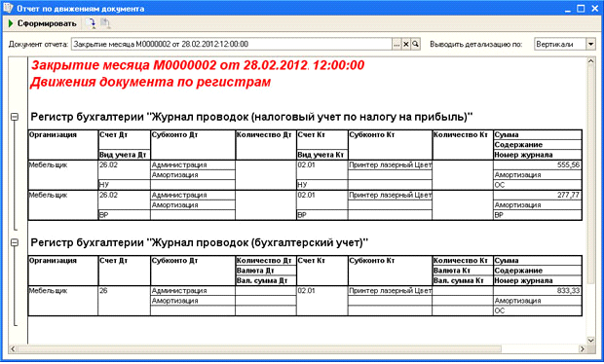Click the налоговый учет register heading
Viewport: 604px width, 364px height.
coord(251,117)
